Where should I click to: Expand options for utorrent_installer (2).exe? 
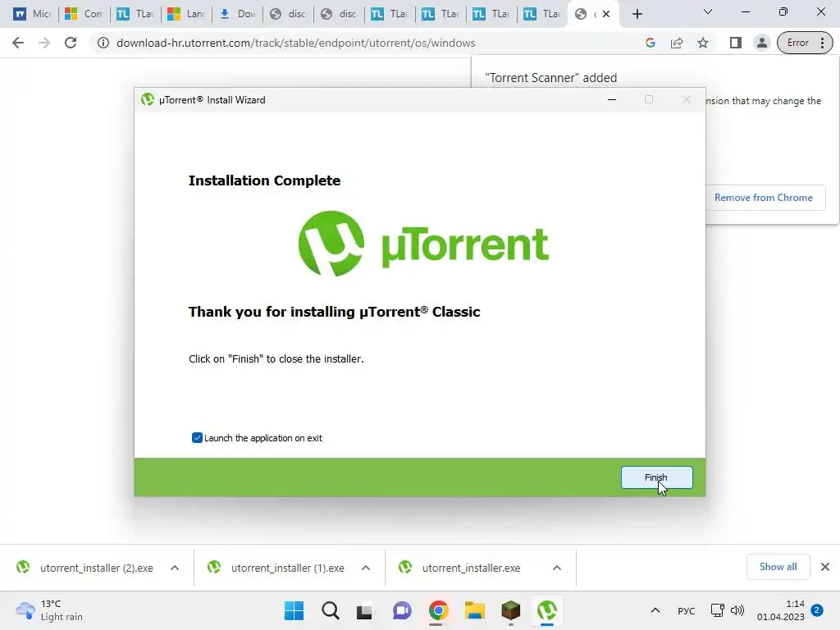(x=175, y=568)
